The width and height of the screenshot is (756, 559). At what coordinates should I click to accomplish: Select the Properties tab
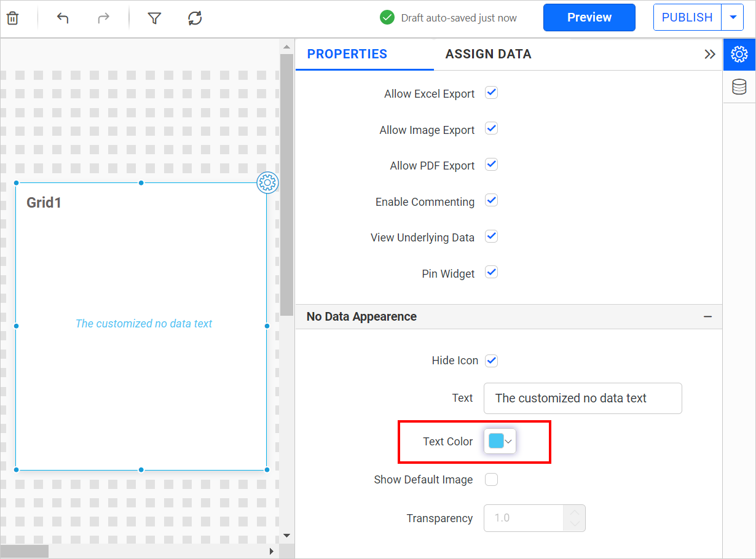[x=347, y=54]
